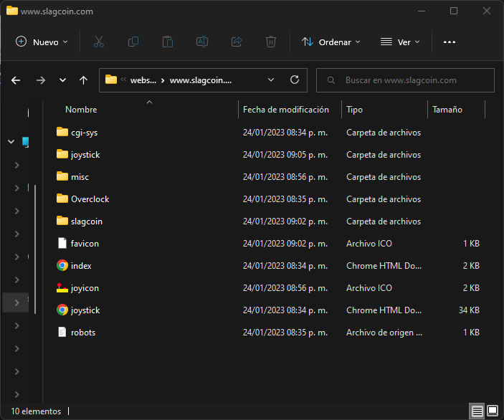Click the joyicon file name

point(85,288)
